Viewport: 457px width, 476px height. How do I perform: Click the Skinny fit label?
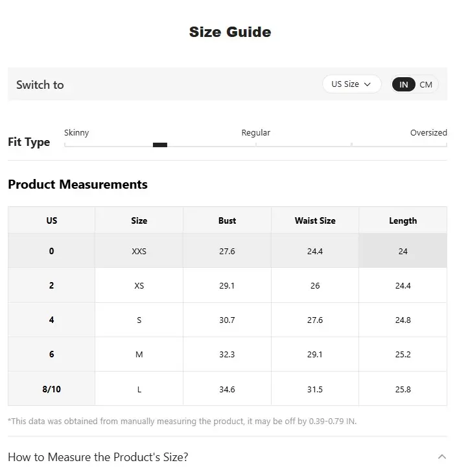(x=76, y=132)
